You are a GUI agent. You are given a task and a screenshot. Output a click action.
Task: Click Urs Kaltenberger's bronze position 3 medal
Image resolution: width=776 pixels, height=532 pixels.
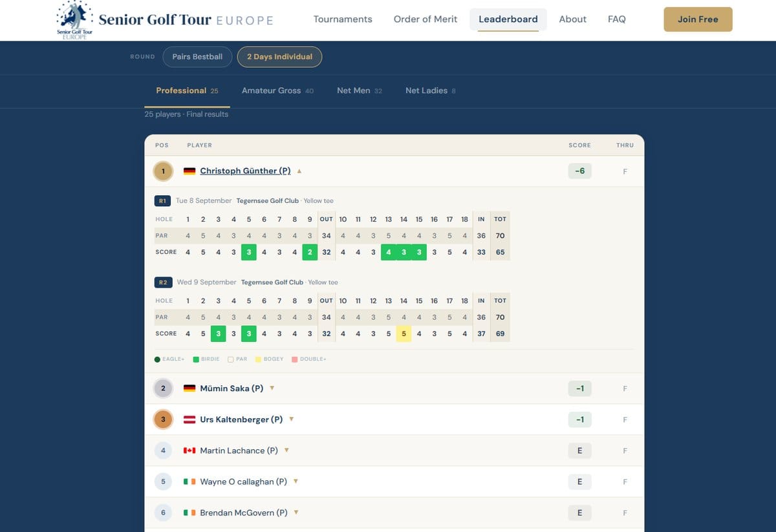pos(163,420)
